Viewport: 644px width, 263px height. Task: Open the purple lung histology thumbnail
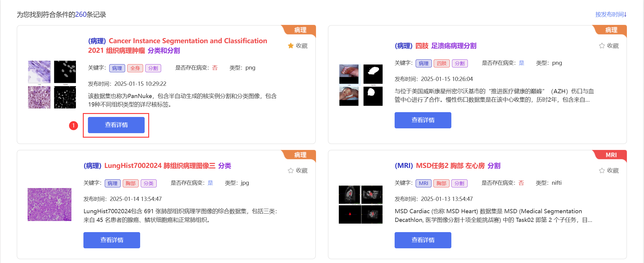(50, 205)
